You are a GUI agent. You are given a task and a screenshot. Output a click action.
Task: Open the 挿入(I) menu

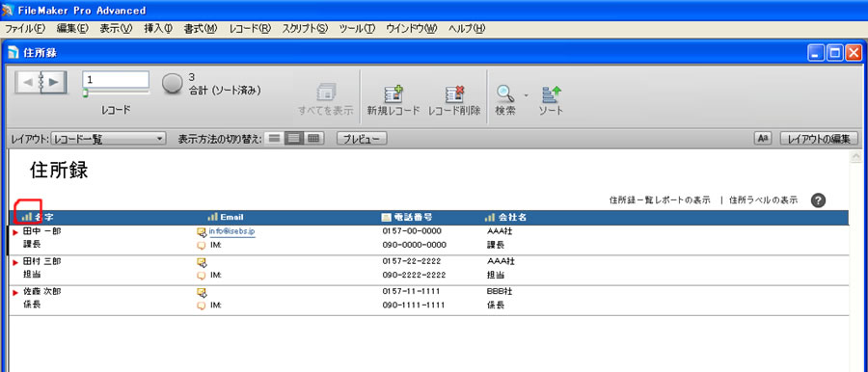[158, 29]
